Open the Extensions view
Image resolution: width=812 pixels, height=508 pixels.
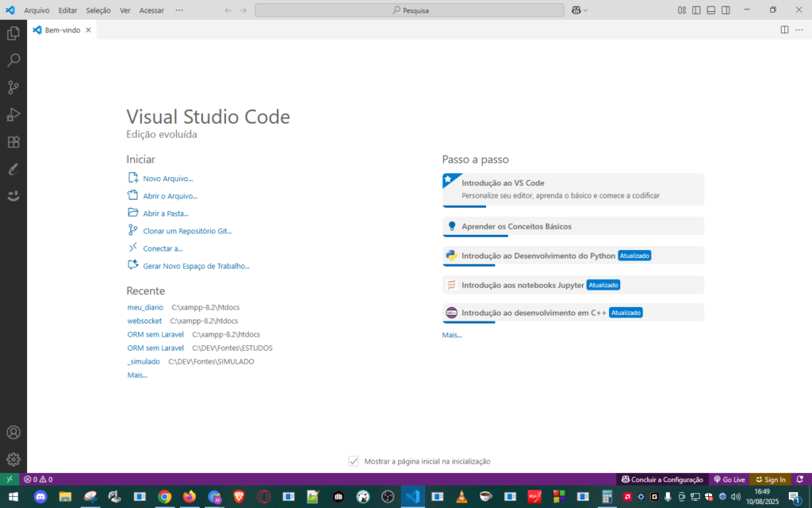coord(13,142)
